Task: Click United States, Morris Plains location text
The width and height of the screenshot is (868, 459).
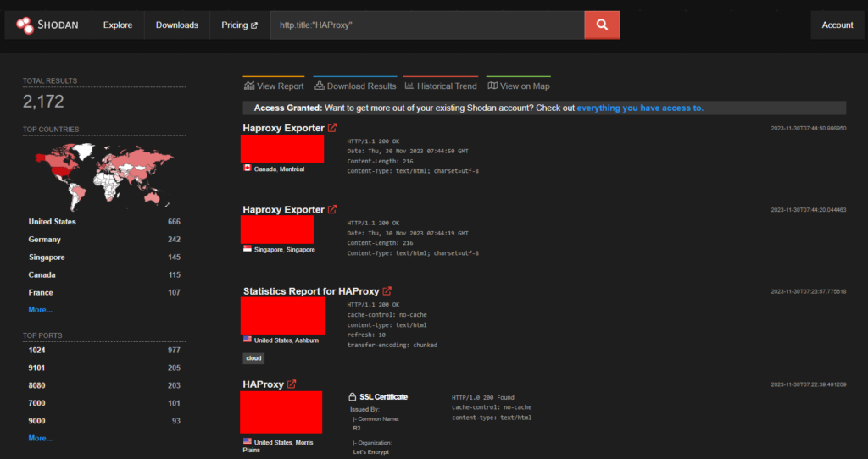Action: pos(278,445)
